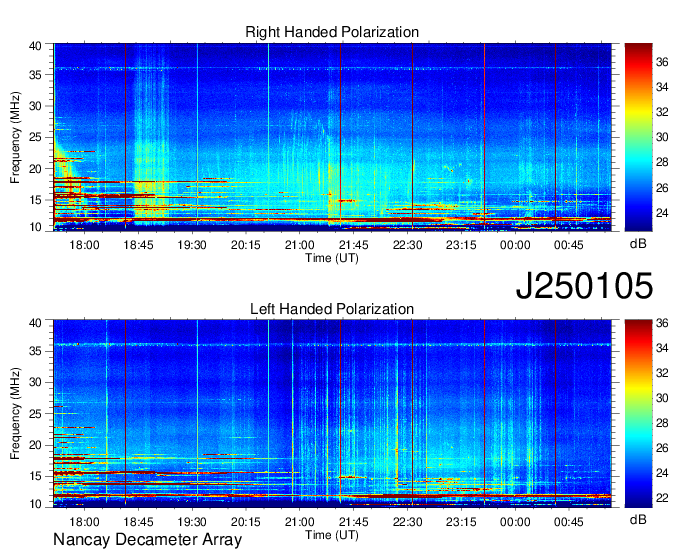Pick the 18:45 tick on Left Handed time axis
This screenshot has width=680, height=552.
138,522
